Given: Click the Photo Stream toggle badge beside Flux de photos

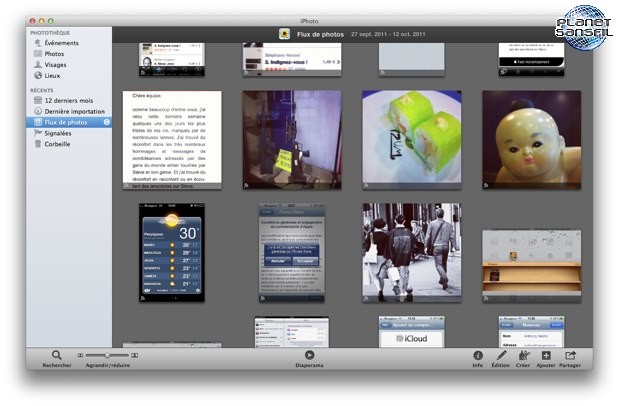Looking at the screenshot, I should click(x=107, y=122).
